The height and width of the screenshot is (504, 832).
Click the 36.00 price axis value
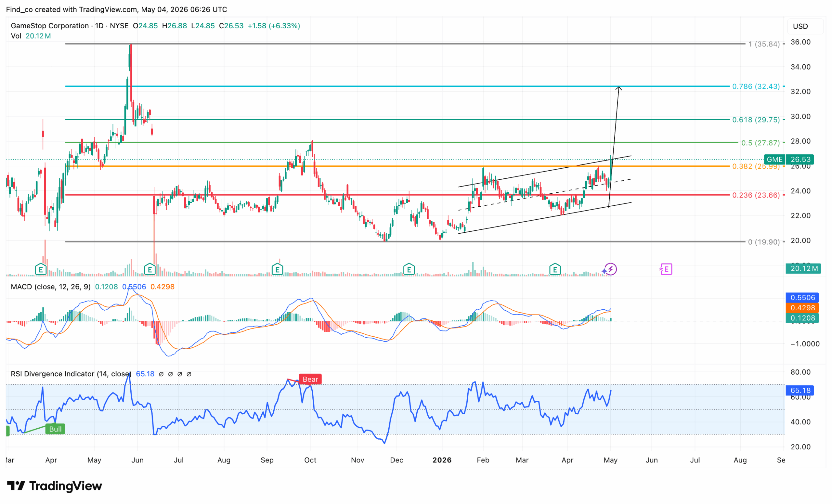[x=800, y=42]
